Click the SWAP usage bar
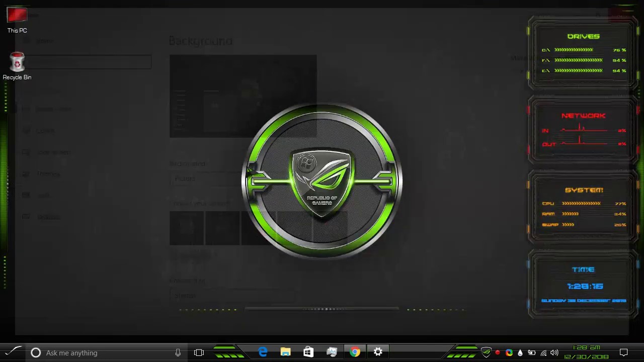 [x=568, y=225]
